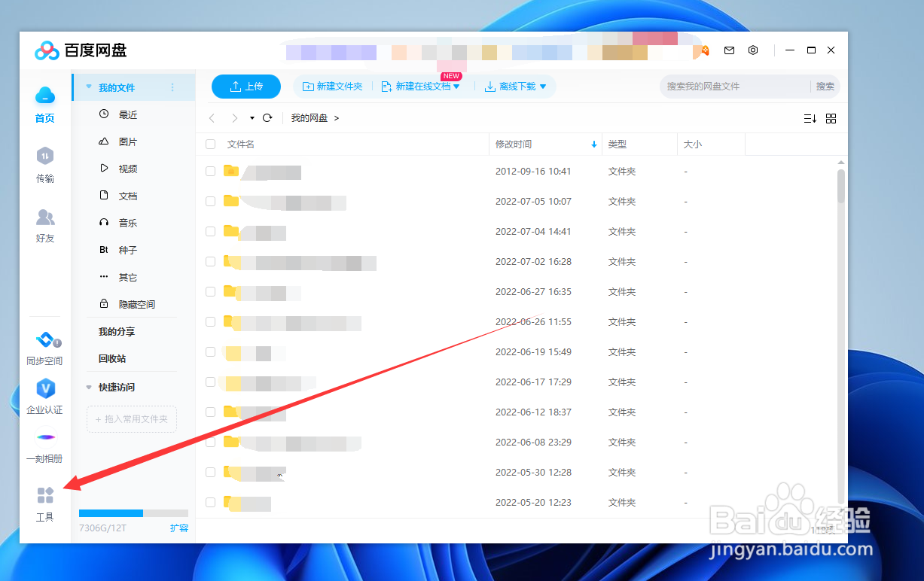Collapse the 快捷访问 section arrow
The image size is (924, 581).
click(89, 387)
